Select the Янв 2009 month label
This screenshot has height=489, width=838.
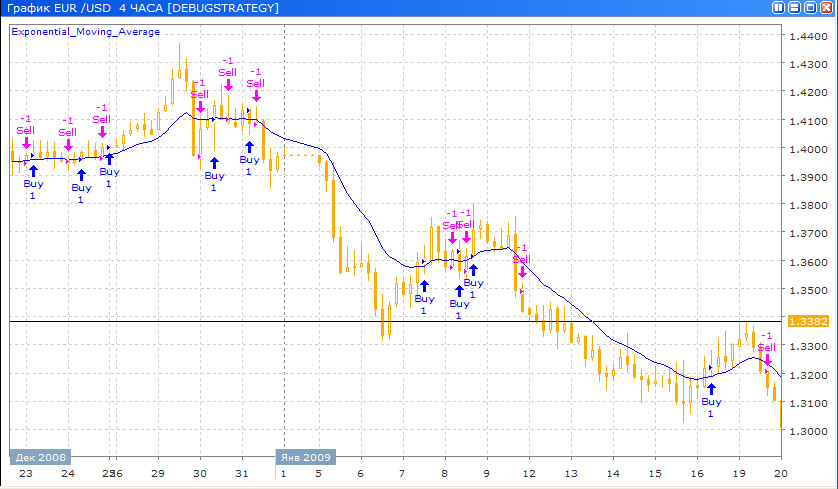click(x=306, y=456)
